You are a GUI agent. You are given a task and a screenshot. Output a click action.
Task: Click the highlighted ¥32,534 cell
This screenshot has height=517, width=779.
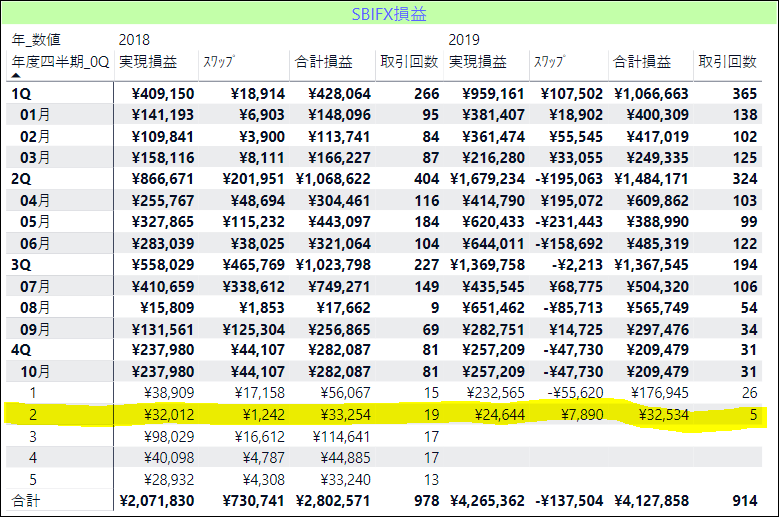click(x=663, y=415)
